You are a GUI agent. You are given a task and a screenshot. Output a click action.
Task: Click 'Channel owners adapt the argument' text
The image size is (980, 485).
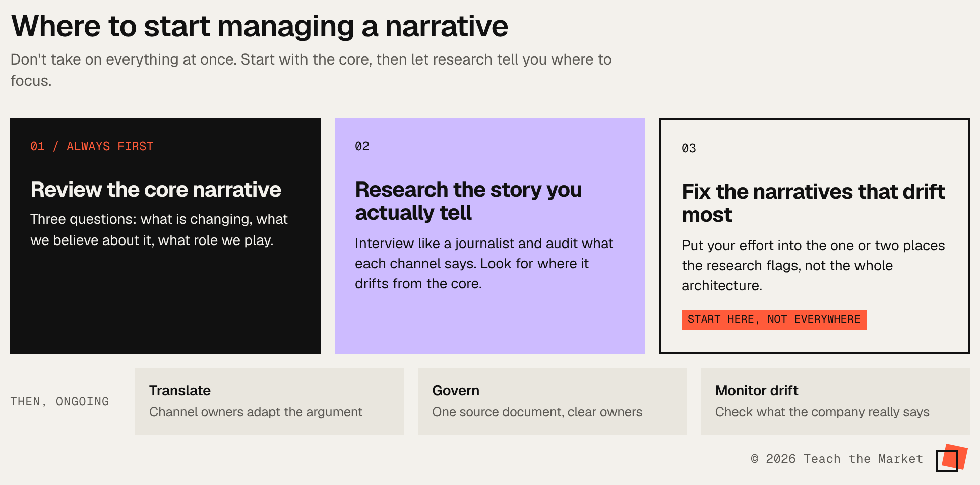[256, 412]
